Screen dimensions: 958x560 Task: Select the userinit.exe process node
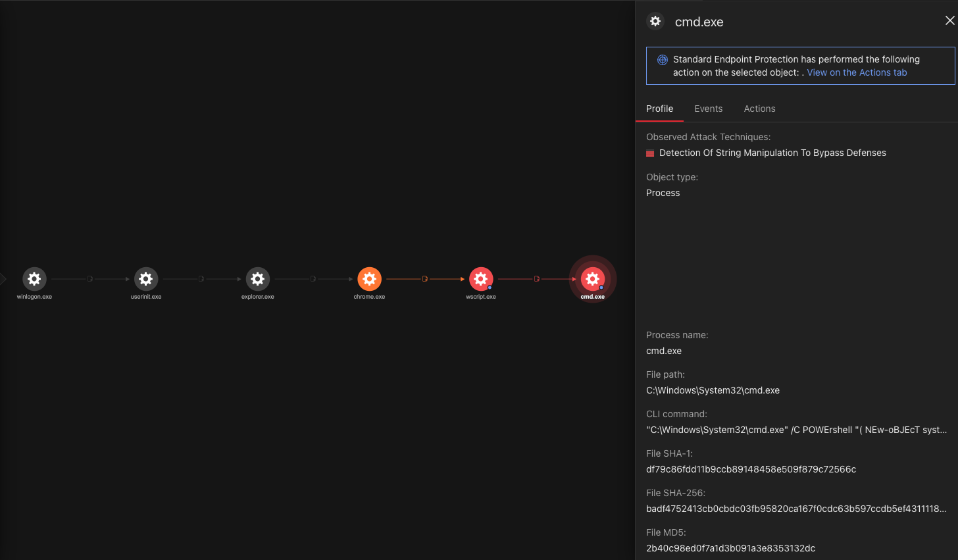coord(146,279)
